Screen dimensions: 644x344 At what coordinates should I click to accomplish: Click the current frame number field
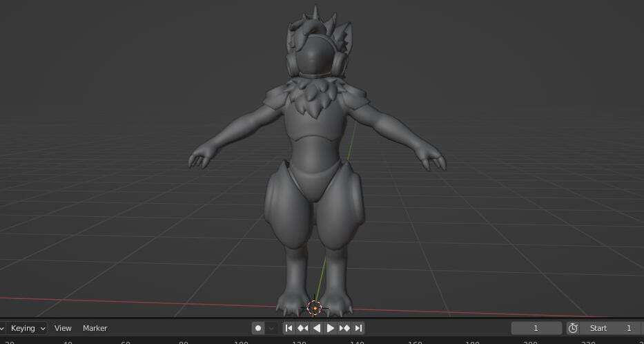point(536,328)
